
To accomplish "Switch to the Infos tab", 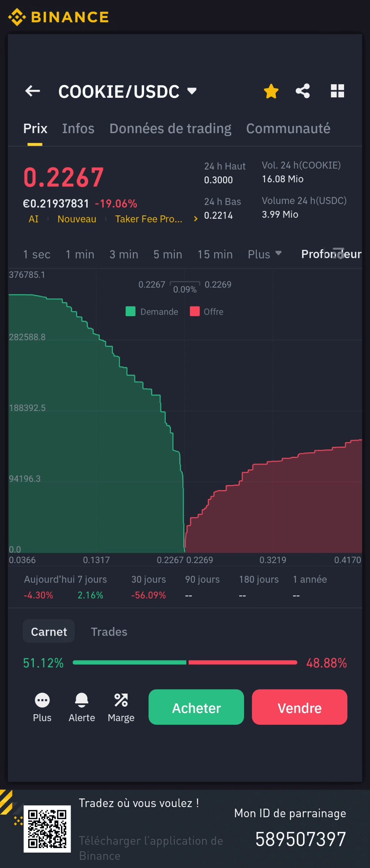I will click(78, 129).
